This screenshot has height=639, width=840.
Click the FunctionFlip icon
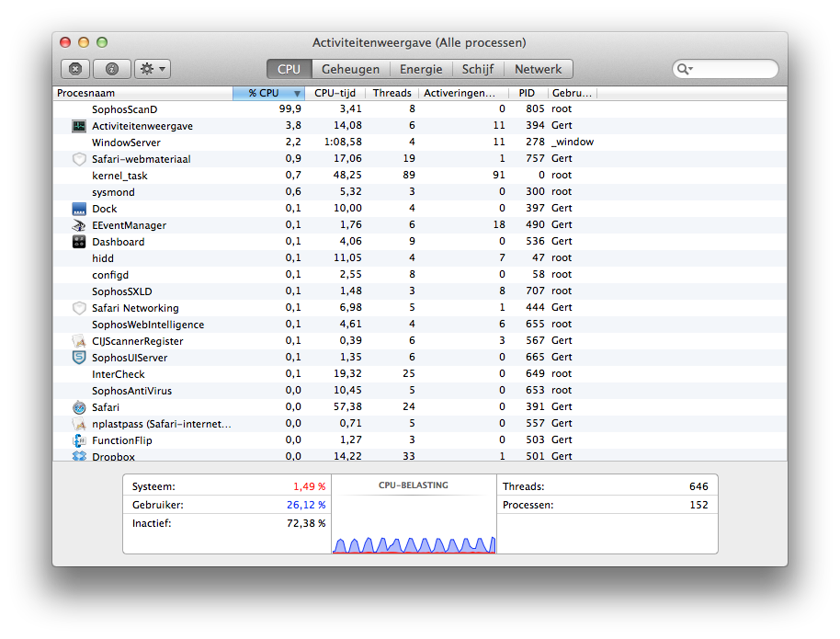click(x=79, y=440)
